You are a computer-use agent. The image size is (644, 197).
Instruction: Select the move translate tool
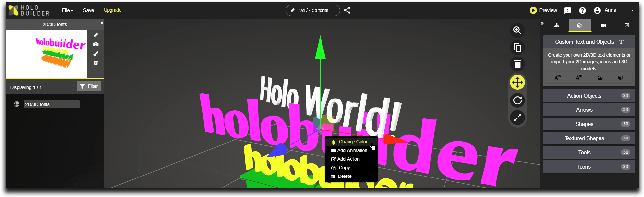517,82
